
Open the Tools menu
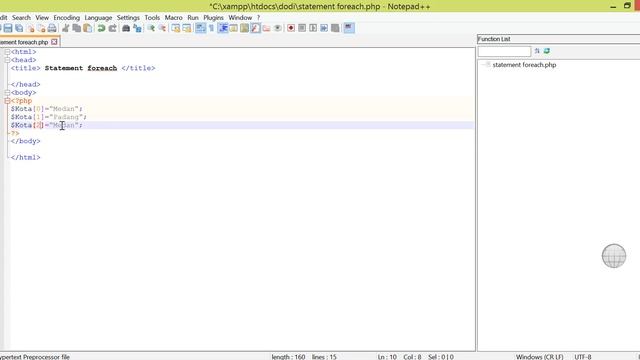tap(152, 18)
